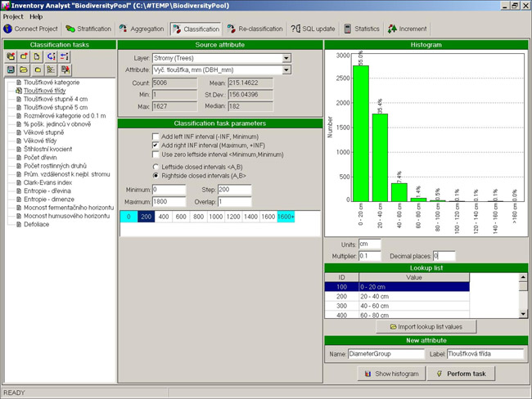Expand the Attribute dropdown
The image size is (532, 399).
pos(286,70)
